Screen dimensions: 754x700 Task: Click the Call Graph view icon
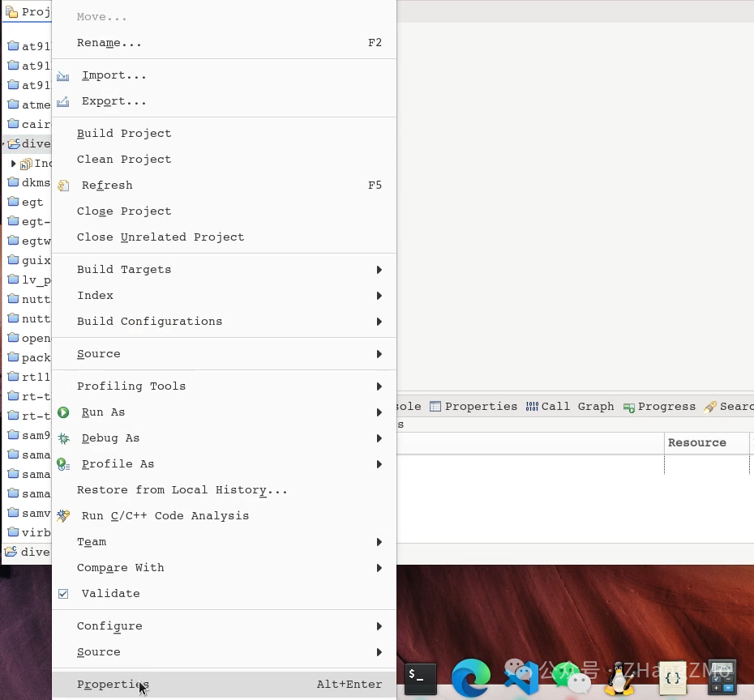pos(532,407)
